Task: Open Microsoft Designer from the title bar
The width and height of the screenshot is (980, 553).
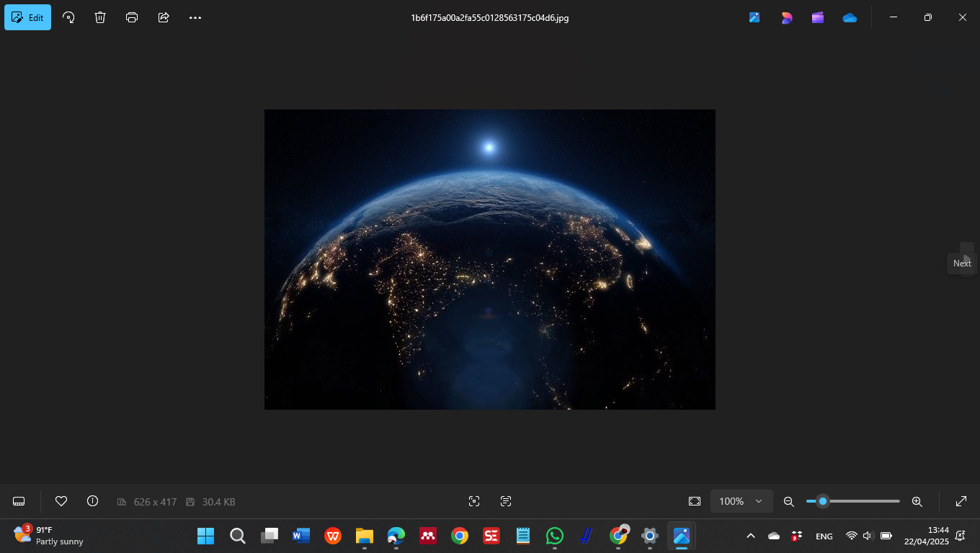Action: pyautogui.click(x=786, y=17)
